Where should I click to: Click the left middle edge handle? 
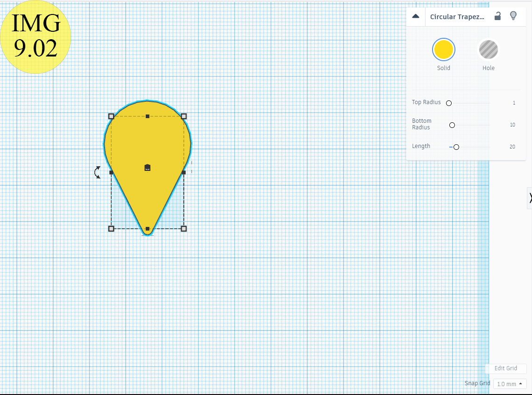click(111, 173)
